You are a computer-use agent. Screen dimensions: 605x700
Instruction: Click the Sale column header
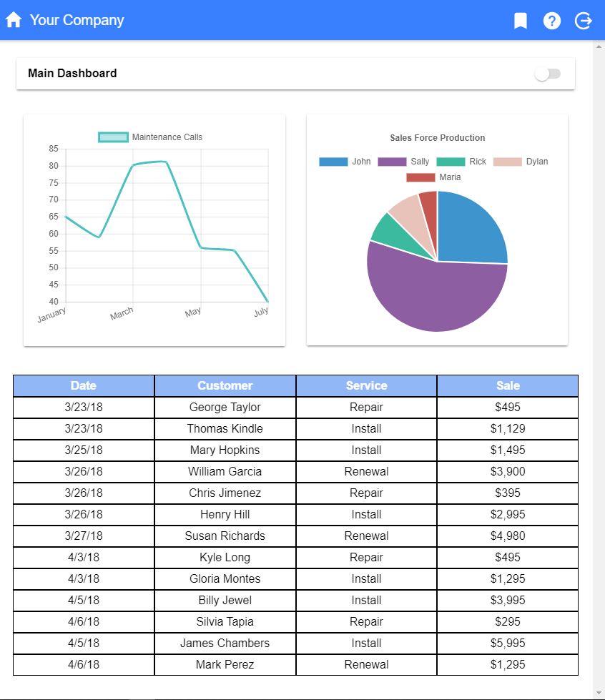point(508,385)
